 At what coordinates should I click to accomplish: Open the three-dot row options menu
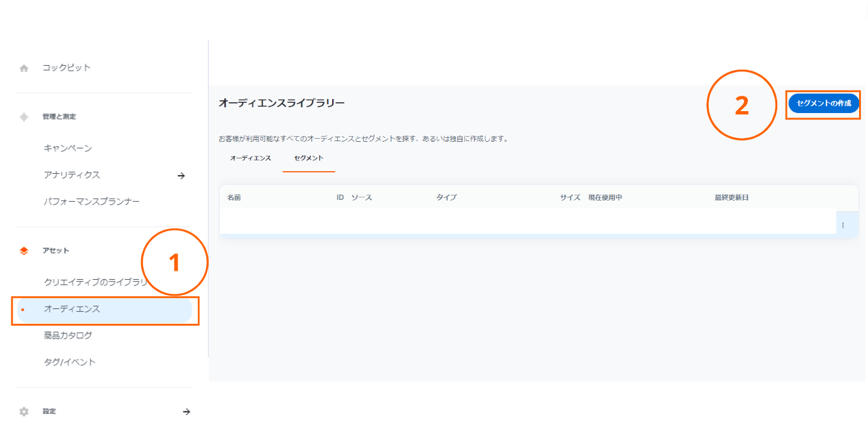coord(843,225)
